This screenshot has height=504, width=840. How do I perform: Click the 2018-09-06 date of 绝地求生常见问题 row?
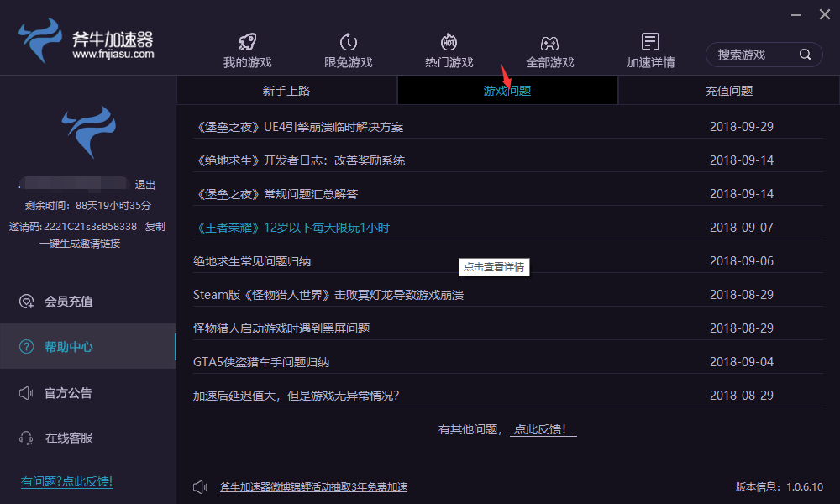(x=742, y=261)
